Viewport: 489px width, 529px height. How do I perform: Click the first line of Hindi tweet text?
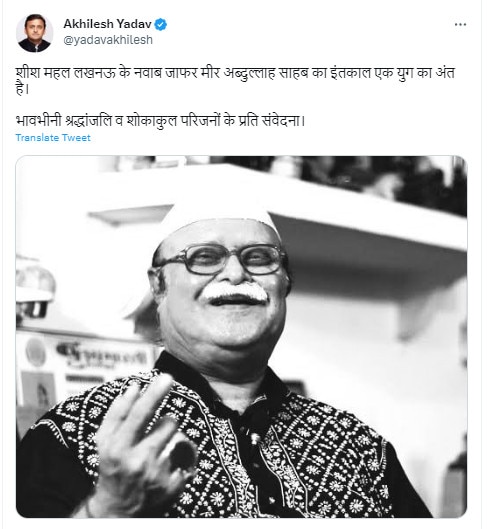(235, 73)
